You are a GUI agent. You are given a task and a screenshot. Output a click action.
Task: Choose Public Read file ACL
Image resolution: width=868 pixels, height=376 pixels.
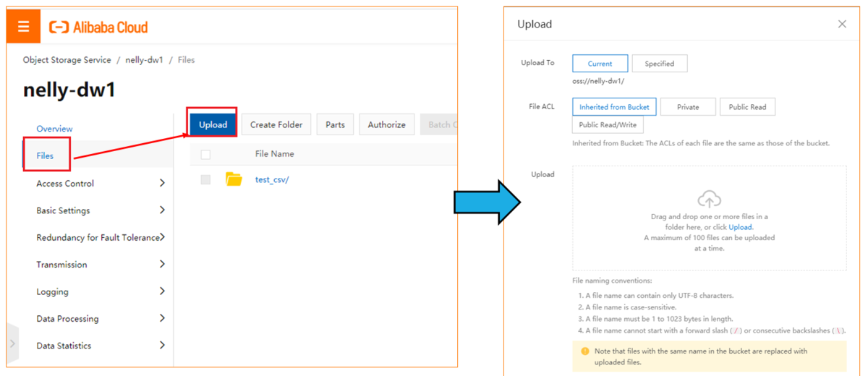[x=747, y=107]
